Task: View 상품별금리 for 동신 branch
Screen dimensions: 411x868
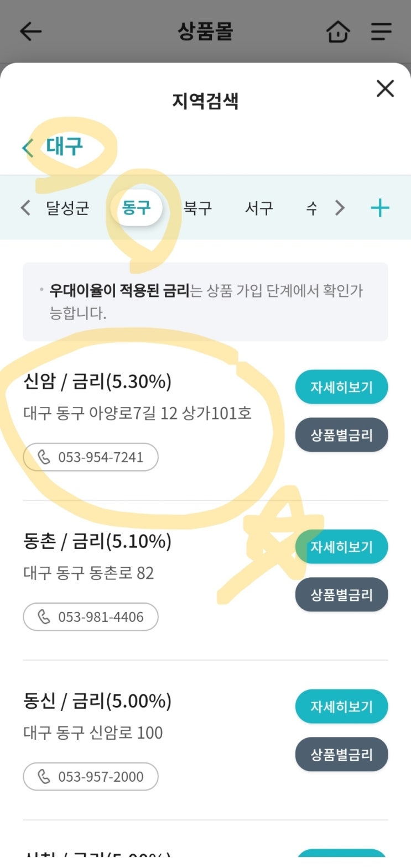Action: pyautogui.click(x=341, y=755)
